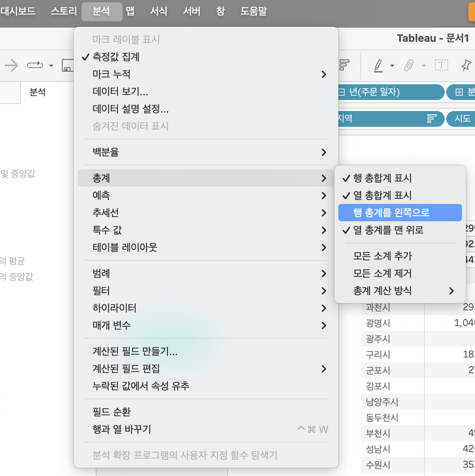Expand the 백분율 submenu
Image resolution: width=475 pixels, height=476 pixels.
[206, 152]
